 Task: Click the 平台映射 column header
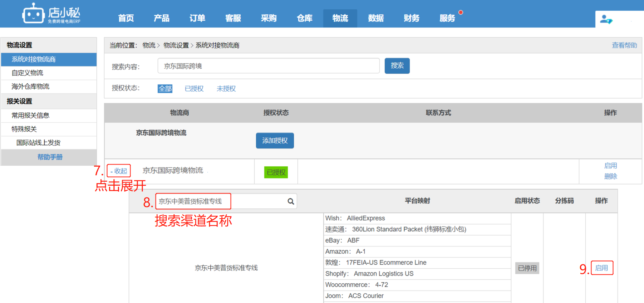417,201
